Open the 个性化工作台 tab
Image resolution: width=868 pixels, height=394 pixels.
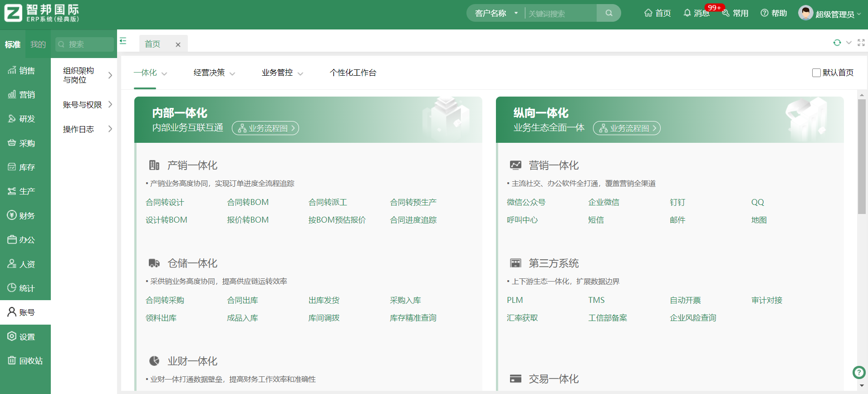(353, 73)
